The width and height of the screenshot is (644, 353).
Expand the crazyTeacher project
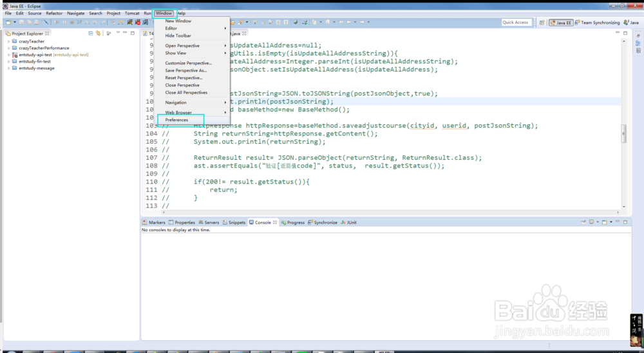click(8, 41)
